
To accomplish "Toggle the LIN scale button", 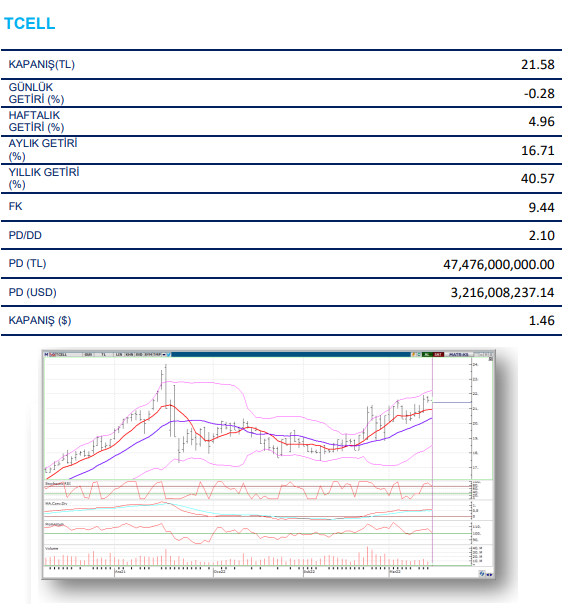I will 119,354.
